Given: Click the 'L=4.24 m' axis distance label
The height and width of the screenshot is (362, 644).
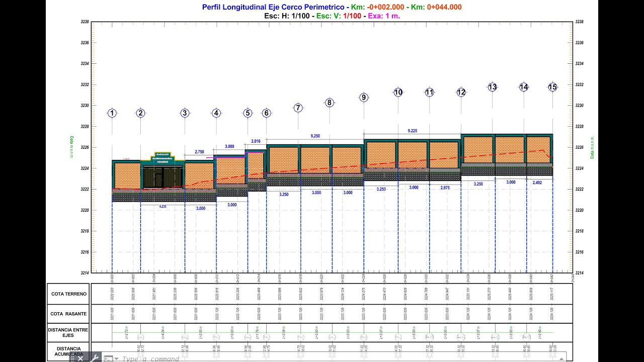Looking at the screenshot, I should [163, 332].
